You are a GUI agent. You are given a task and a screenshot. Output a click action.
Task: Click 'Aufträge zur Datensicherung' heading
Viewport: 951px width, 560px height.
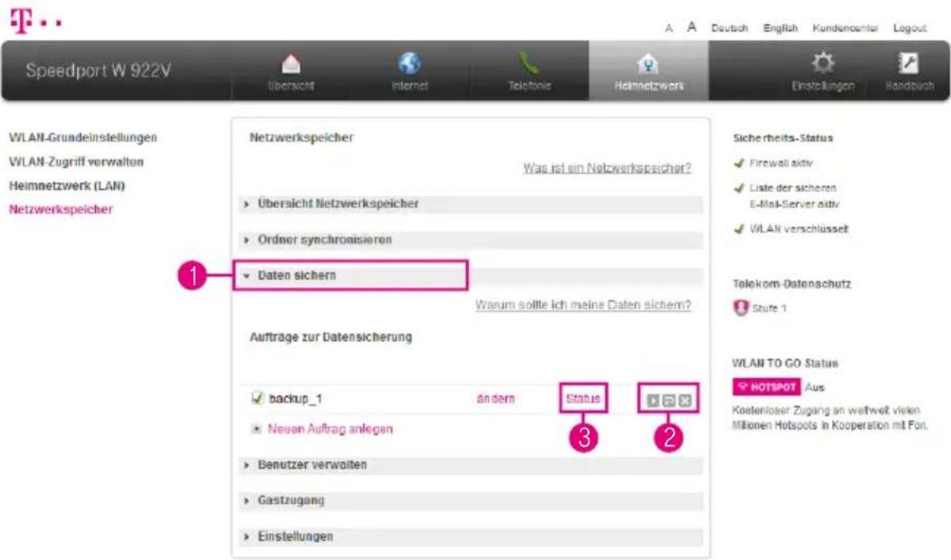coord(331,337)
